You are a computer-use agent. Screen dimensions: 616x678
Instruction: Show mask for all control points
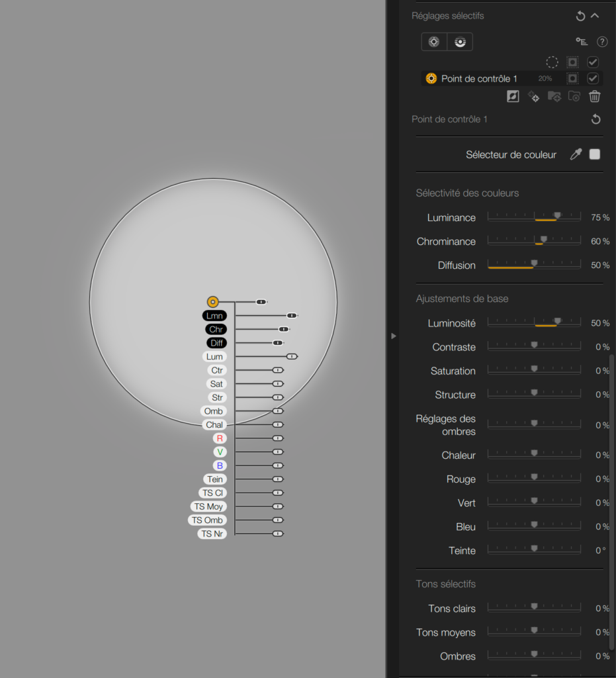pos(572,62)
